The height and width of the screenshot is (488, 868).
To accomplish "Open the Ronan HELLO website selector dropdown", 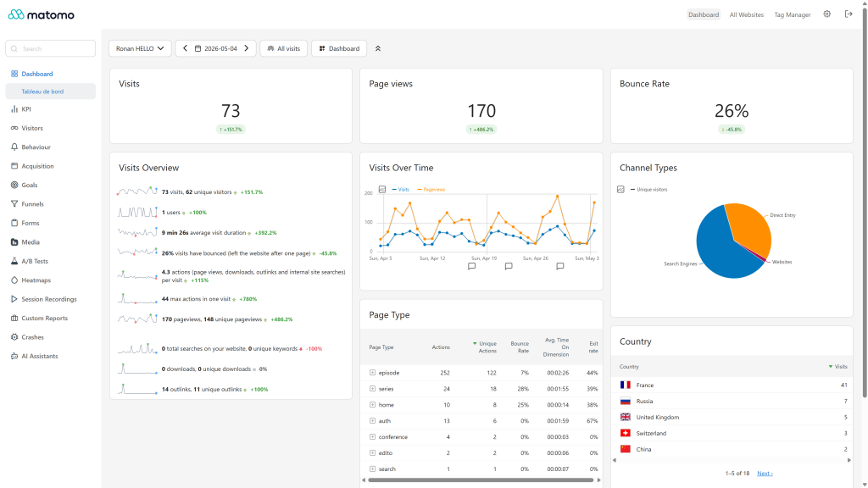I will click(140, 48).
